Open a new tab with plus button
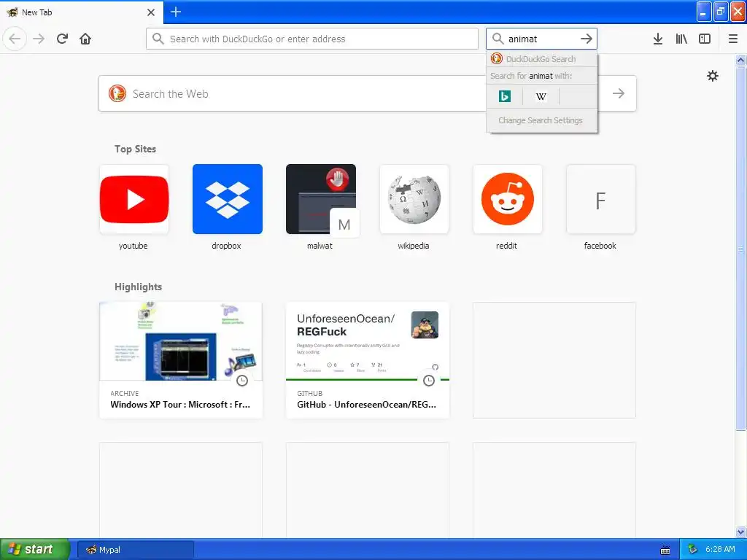Screen dimensions: 747x560 [175, 12]
